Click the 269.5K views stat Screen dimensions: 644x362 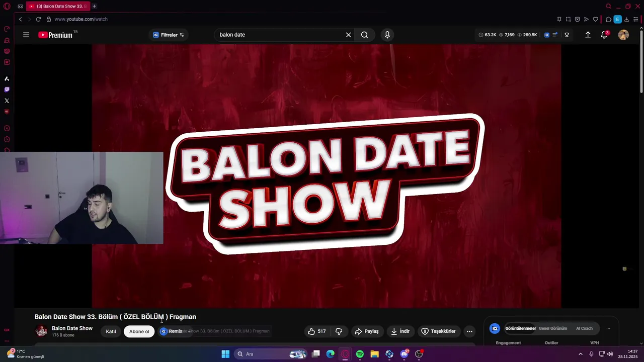[527, 35]
